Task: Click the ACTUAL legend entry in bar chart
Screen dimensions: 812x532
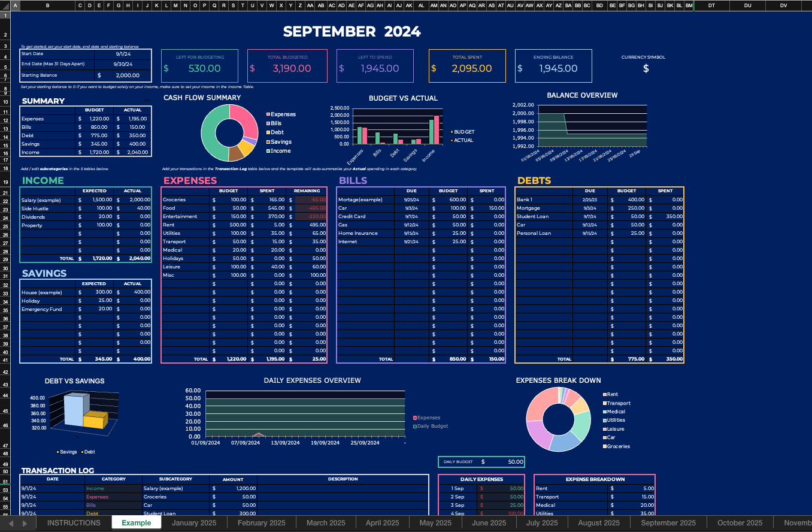Action: (x=462, y=140)
